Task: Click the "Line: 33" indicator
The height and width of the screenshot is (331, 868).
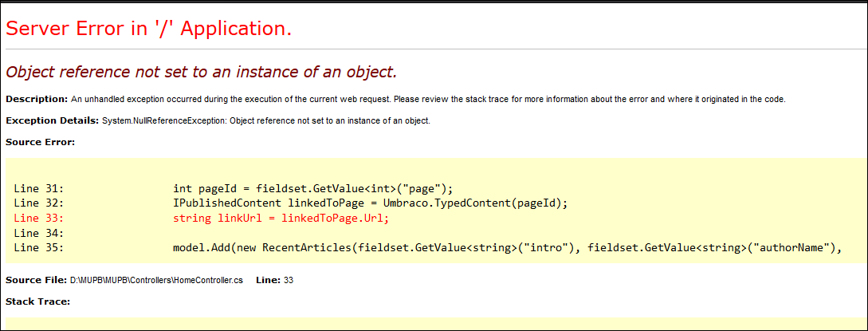Action: (274, 281)
